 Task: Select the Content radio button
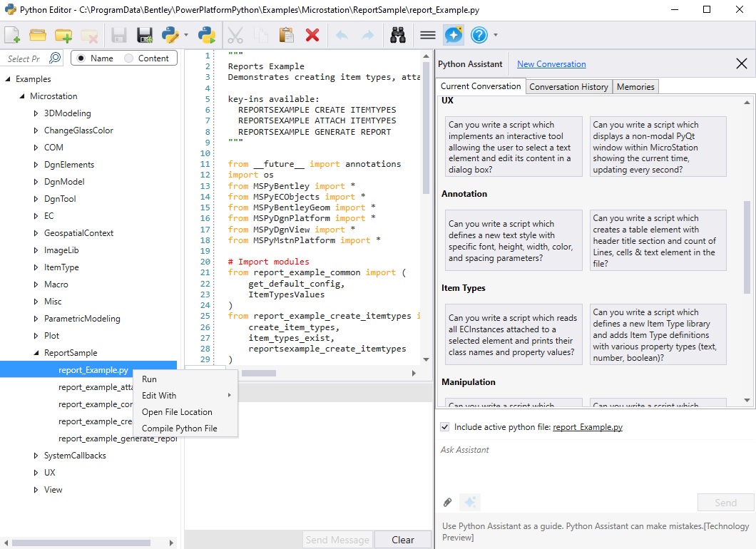[129, 58]
